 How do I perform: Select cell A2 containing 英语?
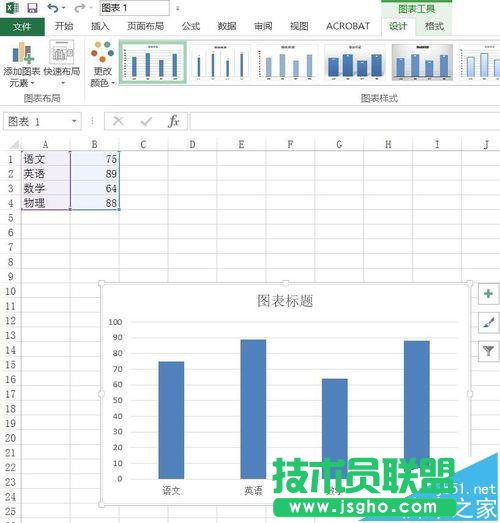[x=46, y=174]
